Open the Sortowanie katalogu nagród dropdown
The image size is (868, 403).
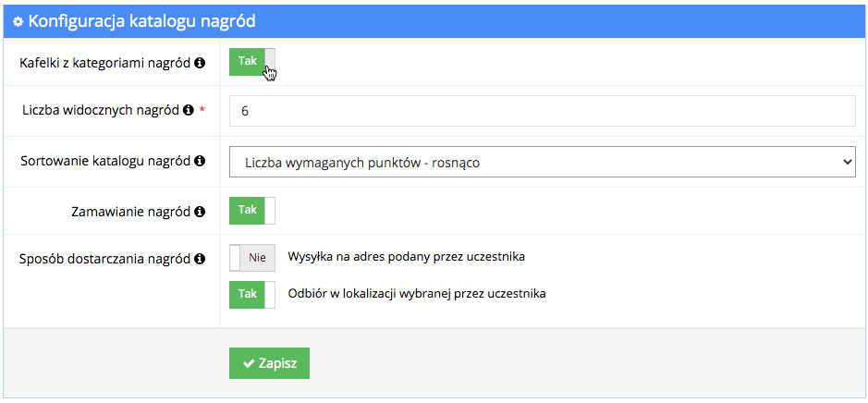click(x=543, y=162)
